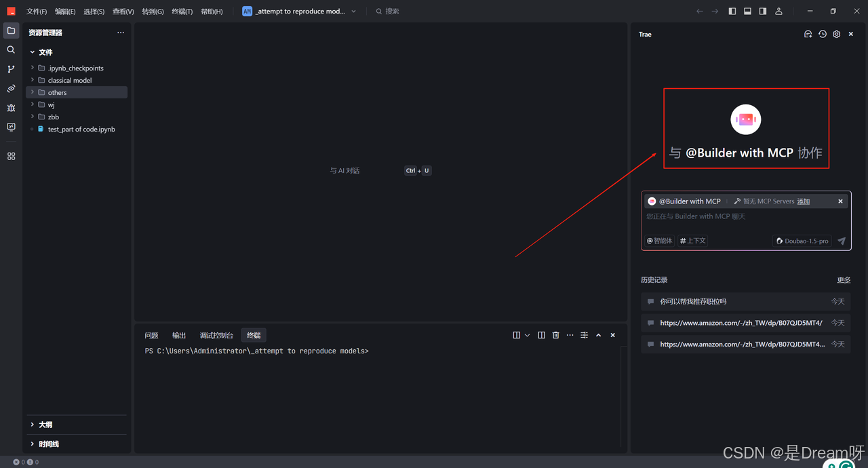Start a new chat in Trae panel

pyautogui.click(x=808, y=34)
